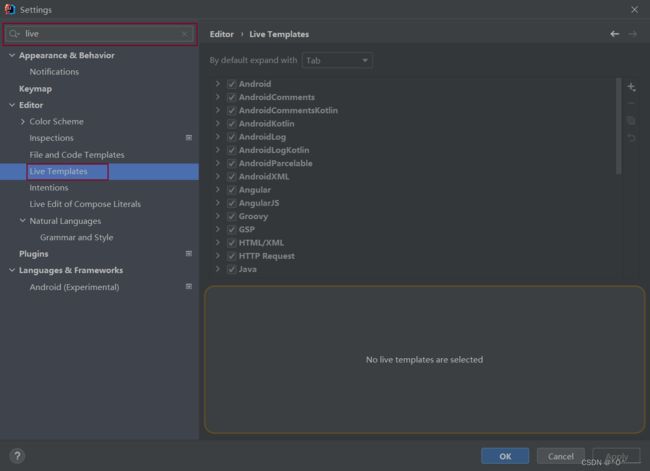The image size is (650, 471).
Task: Click the template list scrollbar
Action: [618, 126]
